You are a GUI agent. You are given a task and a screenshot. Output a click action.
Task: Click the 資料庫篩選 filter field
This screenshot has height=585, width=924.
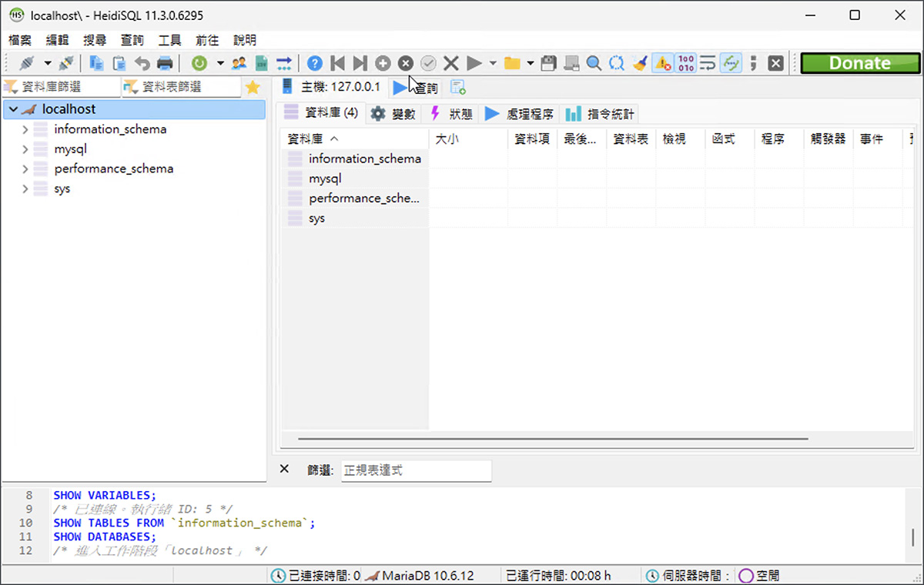pyautogui.click(x=62, y=87)
